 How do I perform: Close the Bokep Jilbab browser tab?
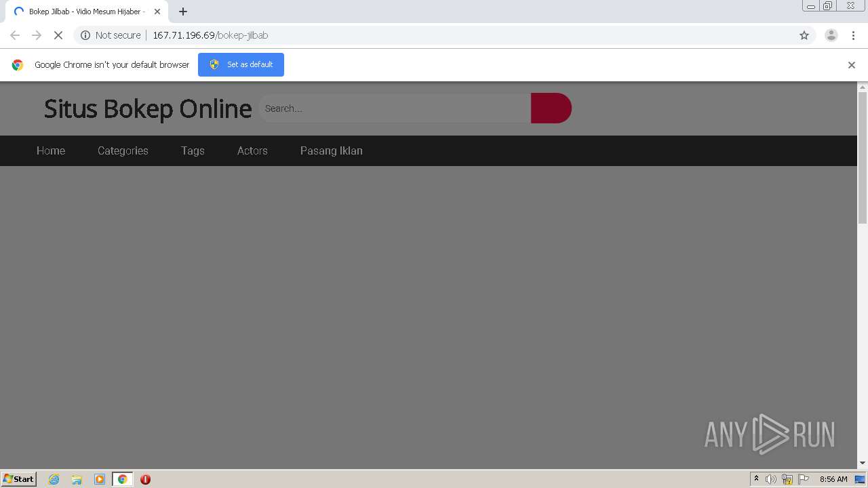(x=157, y=12)
